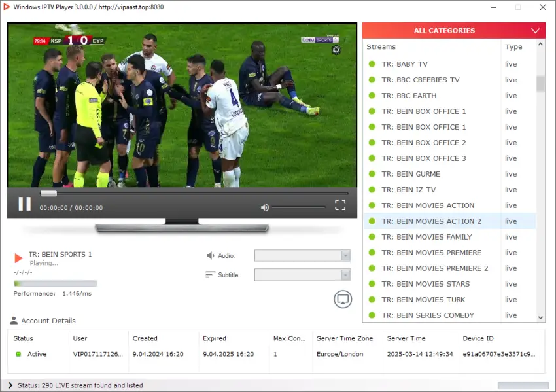This screenshot has width=556, height=392.
Task: Click the 00:00:00 / 00:00:00 playback time
Action: [x=71, y=208]
